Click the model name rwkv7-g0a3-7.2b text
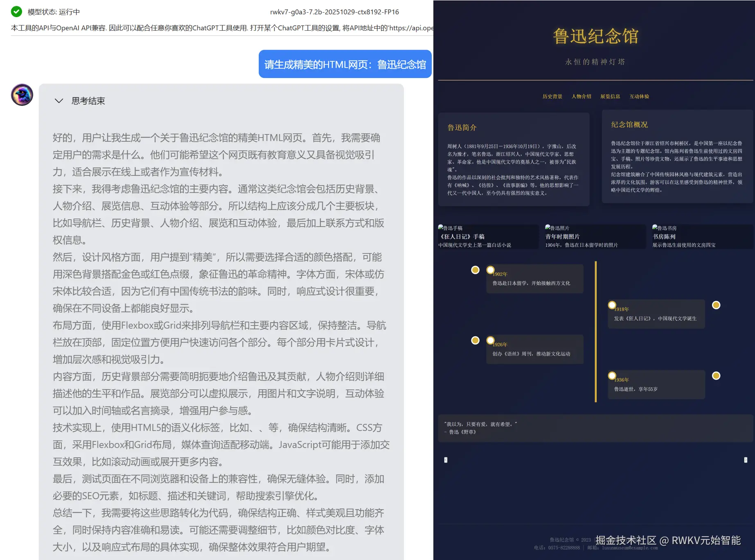The height and width of the screenshot is (560, 755). 334,12
